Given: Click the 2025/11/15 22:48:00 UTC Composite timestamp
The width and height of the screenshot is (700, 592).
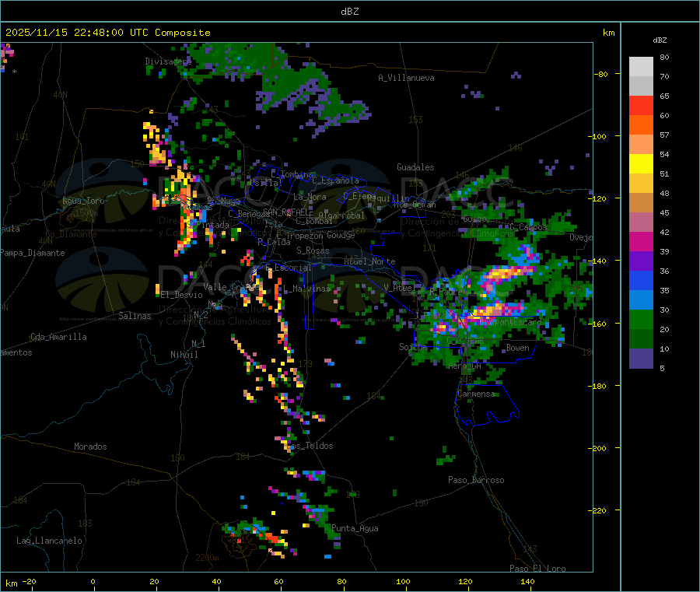Looking at the screenshot, I should pos(108,33).
